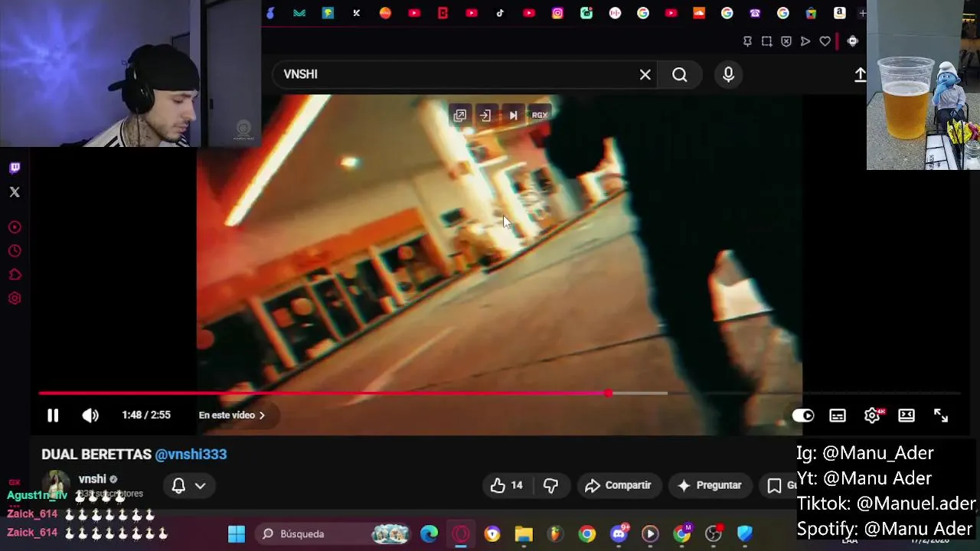Open the vnshi channel avatar
Image resolution: width=980 pixels, height=551 pixels.
coord(55,485)
